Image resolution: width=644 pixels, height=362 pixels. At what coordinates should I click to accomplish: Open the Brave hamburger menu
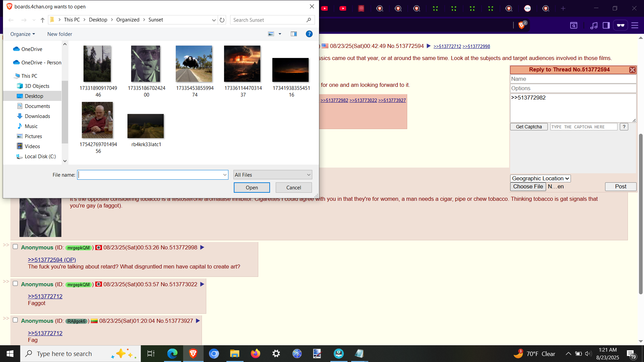pos(635,25)
